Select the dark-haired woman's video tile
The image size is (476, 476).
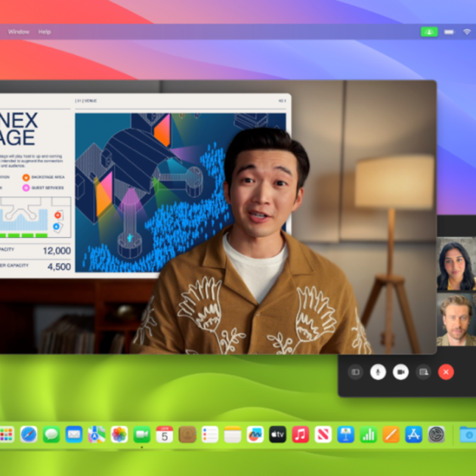pos(456,264)
